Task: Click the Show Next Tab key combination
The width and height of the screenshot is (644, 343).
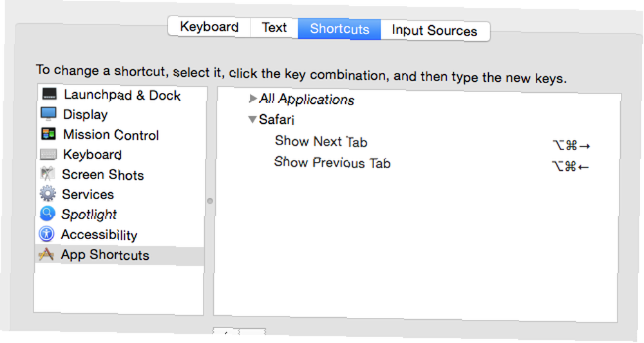Action: [571, 146]
